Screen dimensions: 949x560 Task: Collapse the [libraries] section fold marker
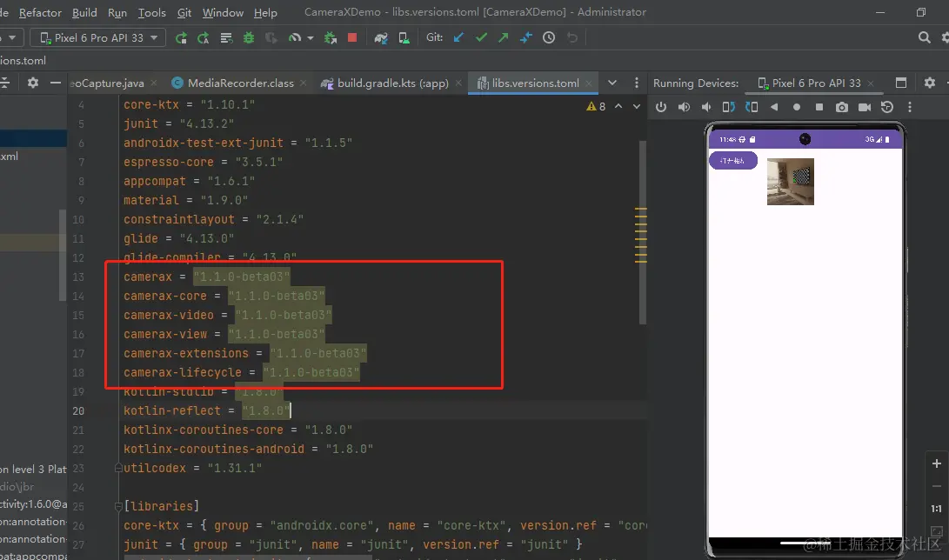(x=118, y=506)
